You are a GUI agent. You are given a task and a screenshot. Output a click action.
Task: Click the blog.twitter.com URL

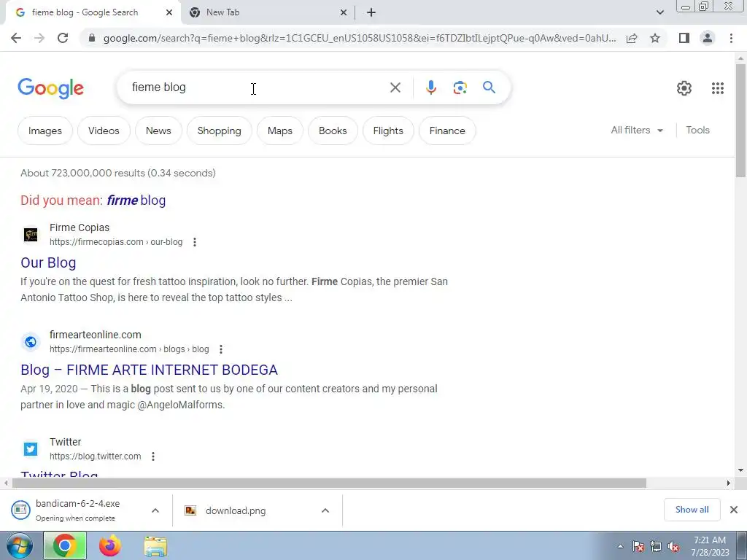[x=96, y=456]
